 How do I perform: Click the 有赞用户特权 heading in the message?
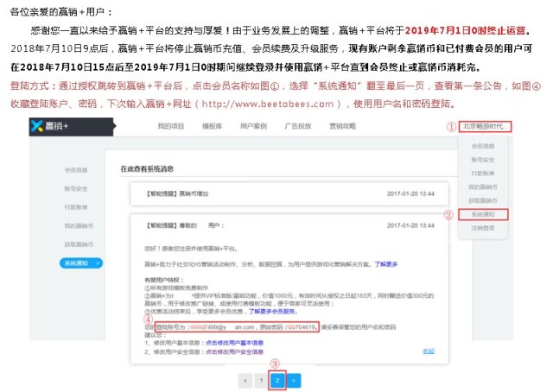[164, 280]
